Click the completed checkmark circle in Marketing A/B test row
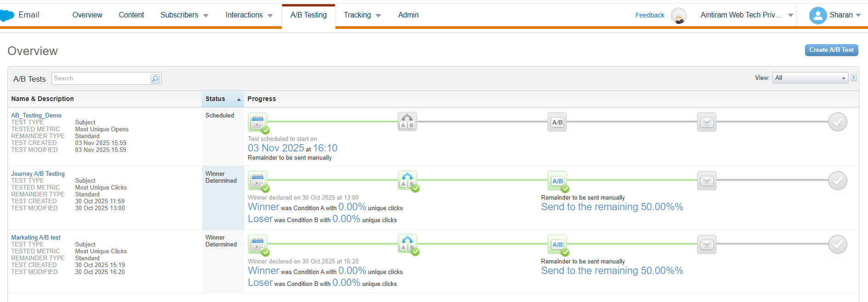 click(x=837, y=245)
